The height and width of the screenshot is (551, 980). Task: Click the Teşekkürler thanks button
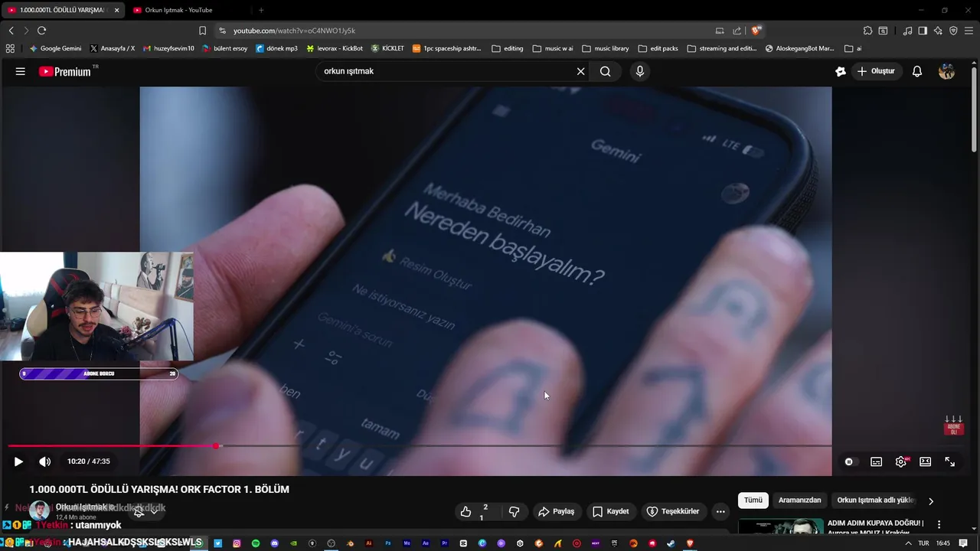click(x=673, y=511)
